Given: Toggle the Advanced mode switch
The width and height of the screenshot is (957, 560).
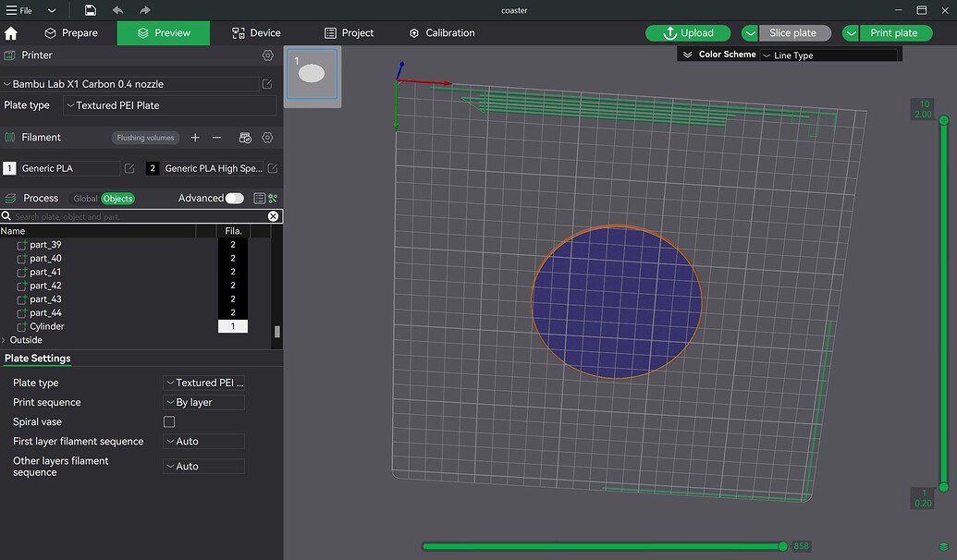Looking at the screenshot, I should pyautogui.click(x=234, y=199).
